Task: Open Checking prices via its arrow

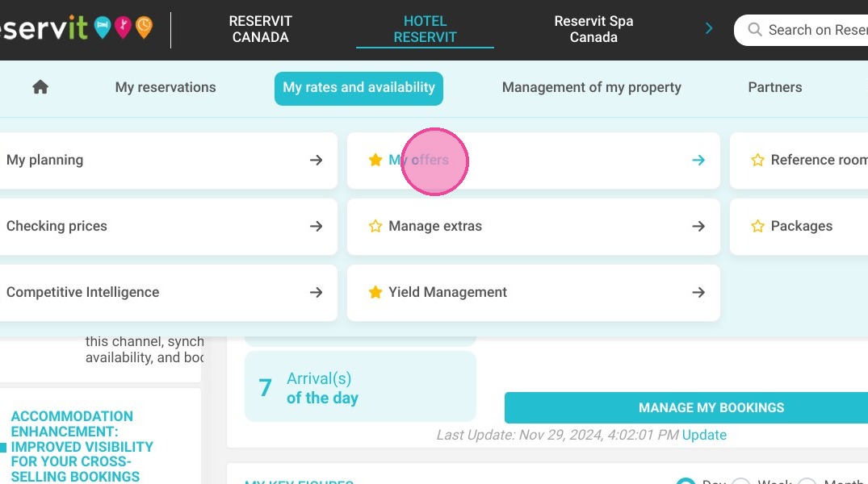Action: (316, 226)
